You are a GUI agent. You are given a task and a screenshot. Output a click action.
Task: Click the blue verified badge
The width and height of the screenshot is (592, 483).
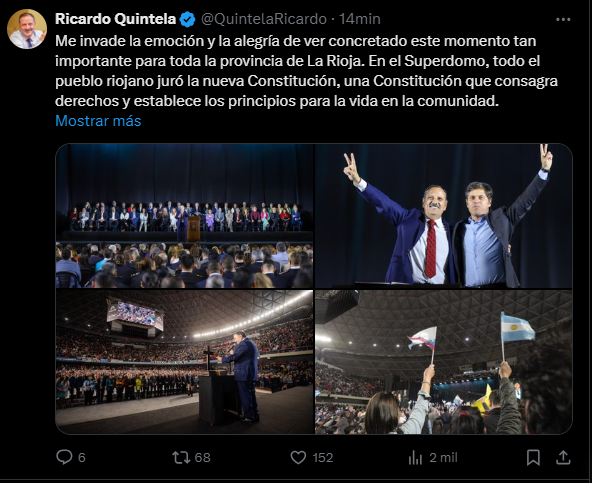[187, 19]
